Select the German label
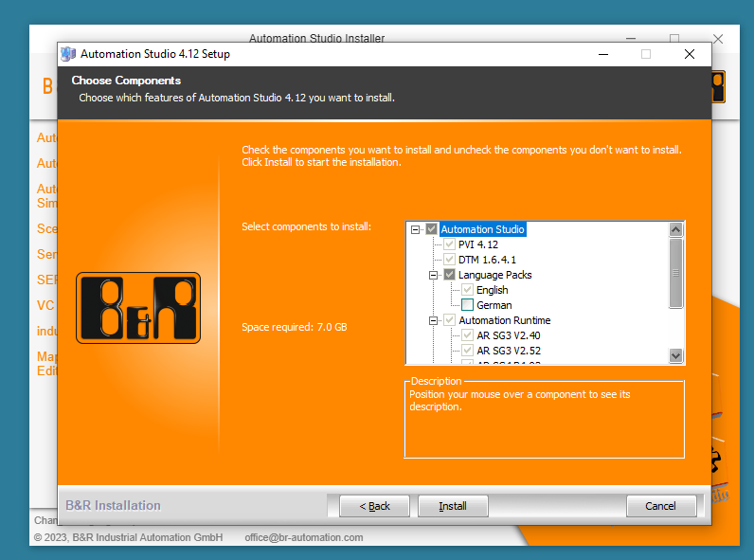 click(494, 305)
